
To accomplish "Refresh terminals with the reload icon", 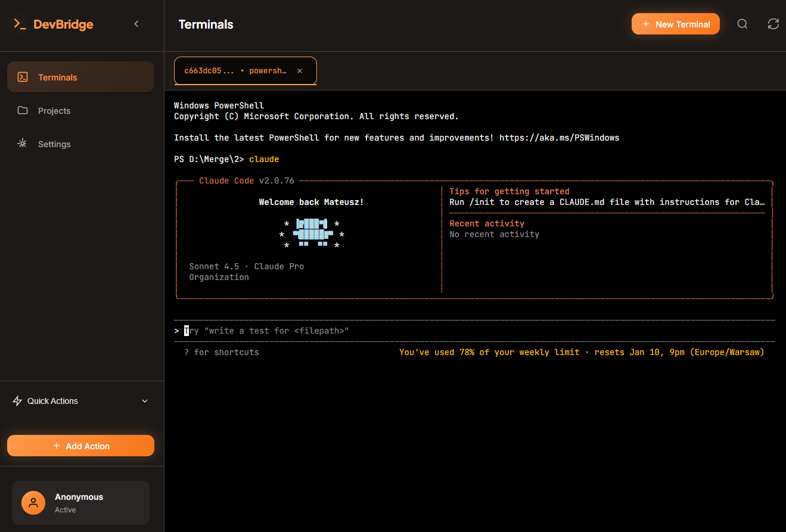I will click(x=773, y=24).
